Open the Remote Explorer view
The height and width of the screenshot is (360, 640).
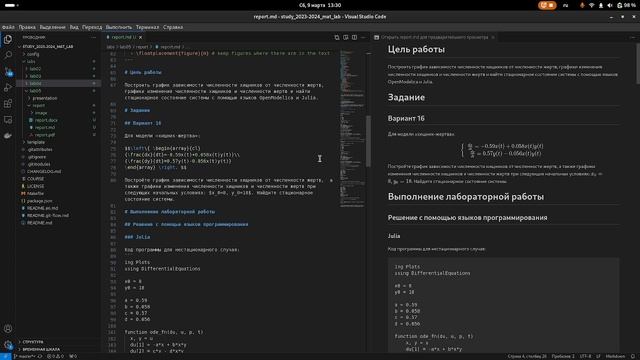pos(8,120)
